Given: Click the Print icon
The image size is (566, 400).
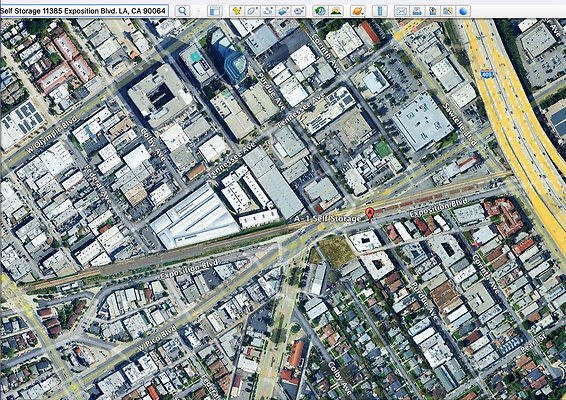Looking at the screenshot, I should click(417, 11).
